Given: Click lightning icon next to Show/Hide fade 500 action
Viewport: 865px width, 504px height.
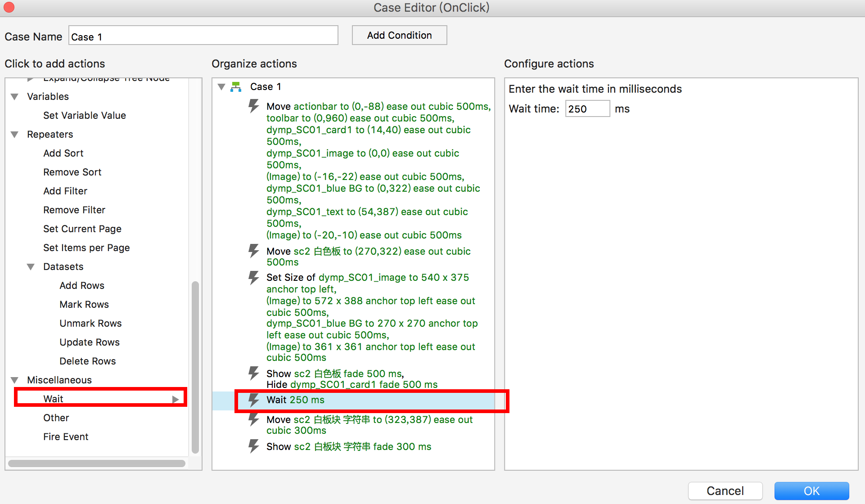Looking at the screenshot, I should click(254, 373).
